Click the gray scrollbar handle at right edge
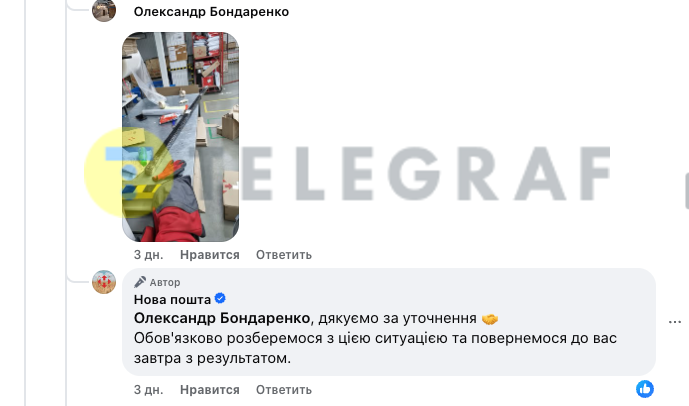This screenshot has width=689, height=406. (687, 191)
